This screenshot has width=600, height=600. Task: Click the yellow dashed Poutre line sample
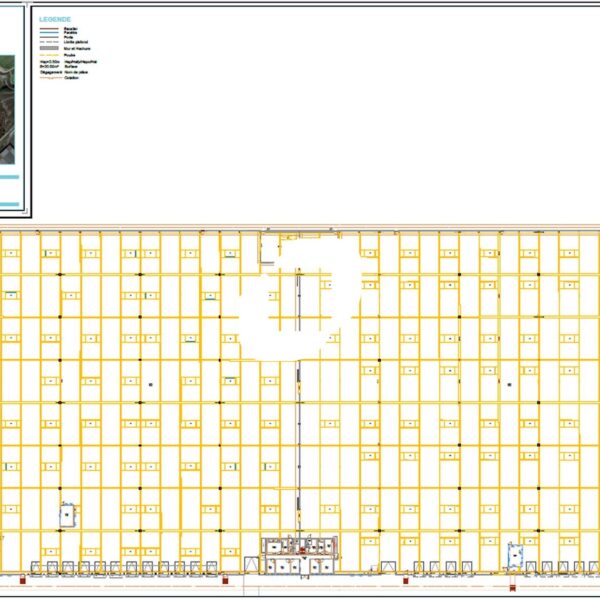(49, 56)
